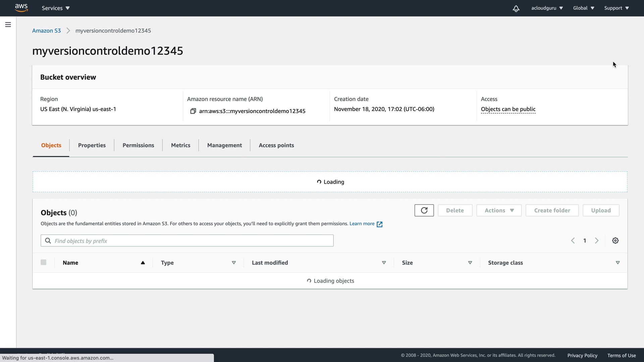Screen dimensions: 644x362
Task: Click the Learn more external link icon
Action: [379, 224]
